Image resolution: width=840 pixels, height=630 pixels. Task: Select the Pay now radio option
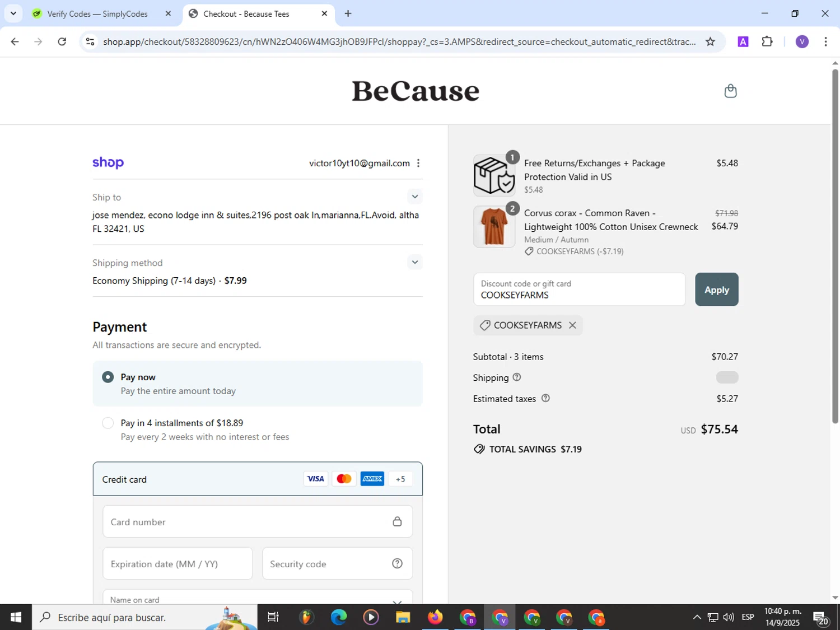point(108,377)
